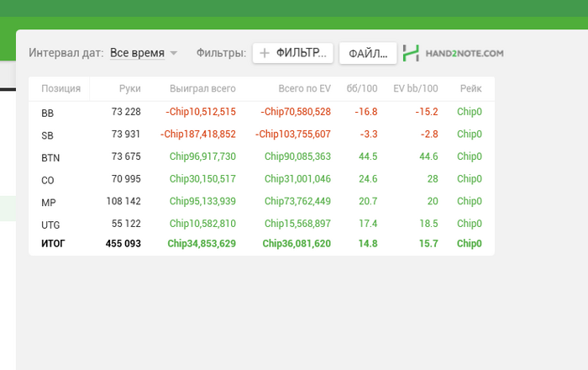Select the SB position row
This screenshot has width=588, height=370.
(261, 135)
